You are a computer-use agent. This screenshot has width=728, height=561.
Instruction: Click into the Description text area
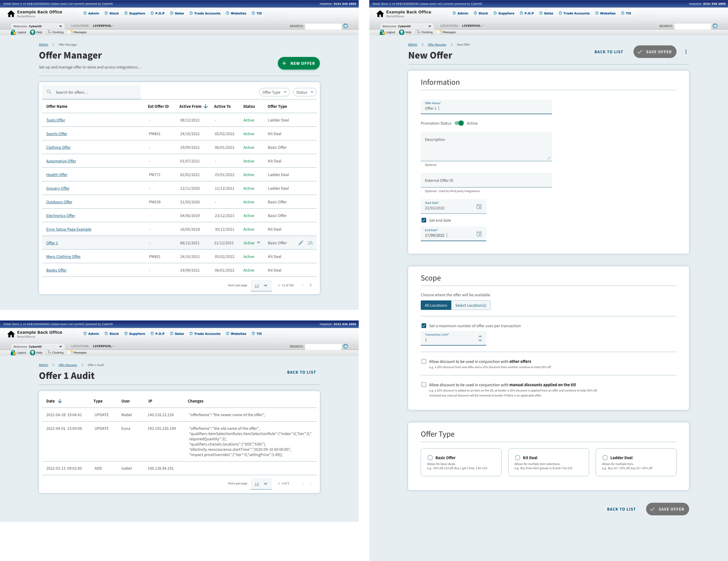(x=486, y=147)
